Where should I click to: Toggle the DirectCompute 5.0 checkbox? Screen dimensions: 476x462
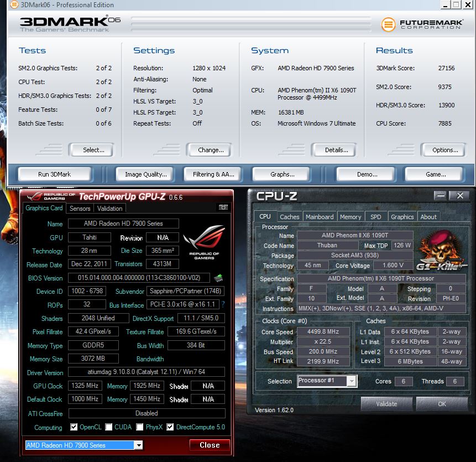(170, 427)
